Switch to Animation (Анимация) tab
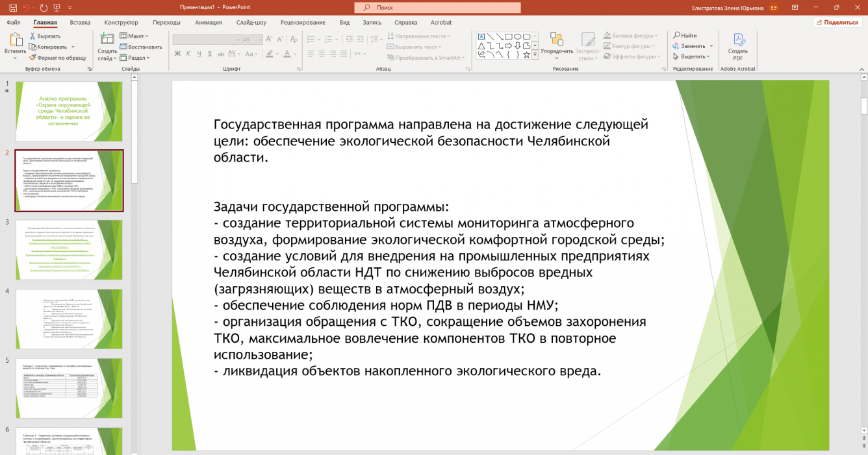 click(208, 22)
